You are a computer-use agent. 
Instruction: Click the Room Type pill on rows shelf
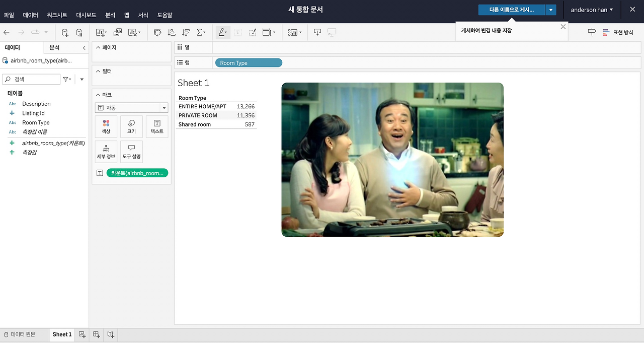click(249, 63)
